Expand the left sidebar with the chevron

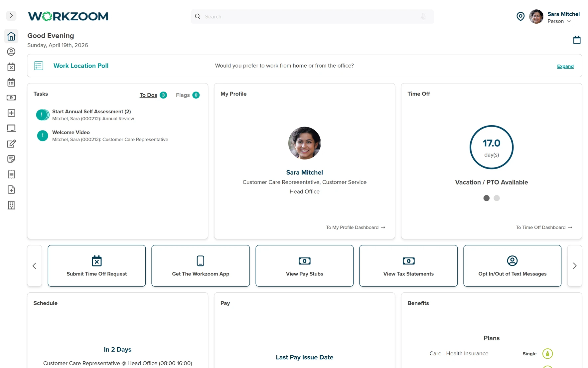11,16
